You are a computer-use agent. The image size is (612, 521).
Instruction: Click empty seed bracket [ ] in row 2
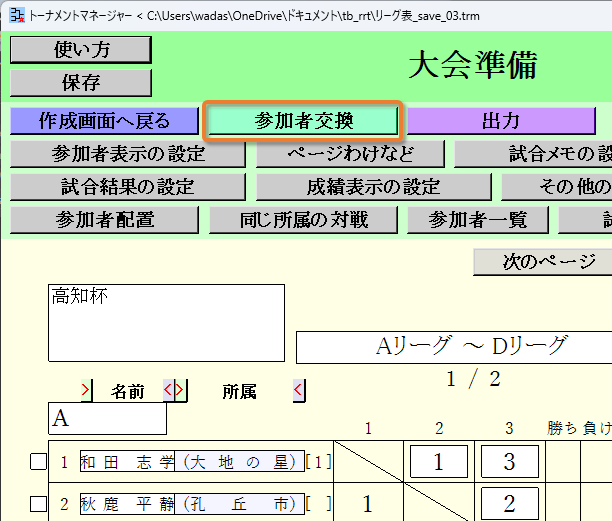point(318,504)
